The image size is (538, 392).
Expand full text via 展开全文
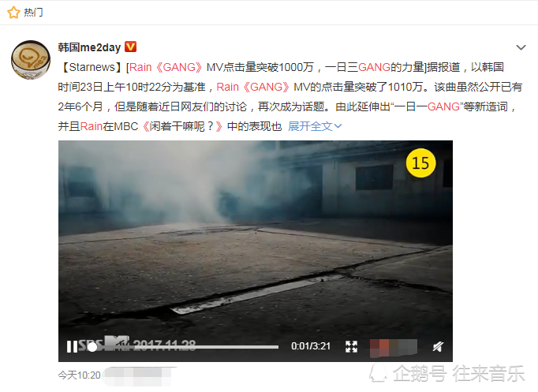click(x=315, y=126)
